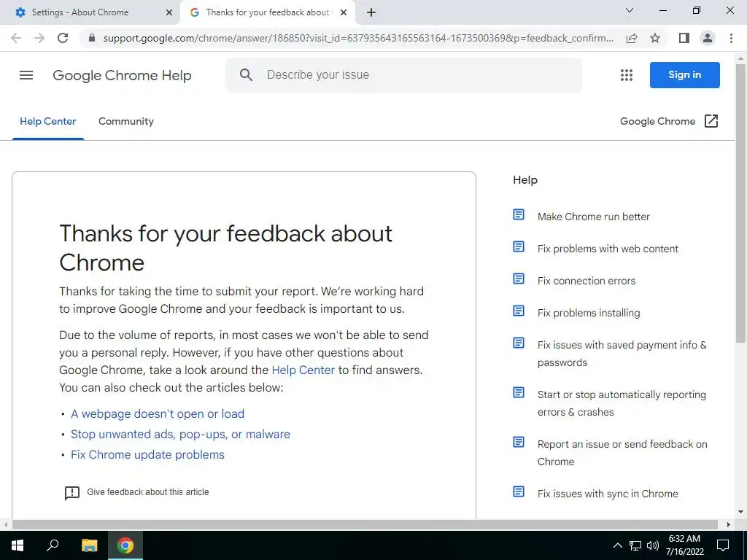Show hidden system tray icons

(x=617, y=545)
